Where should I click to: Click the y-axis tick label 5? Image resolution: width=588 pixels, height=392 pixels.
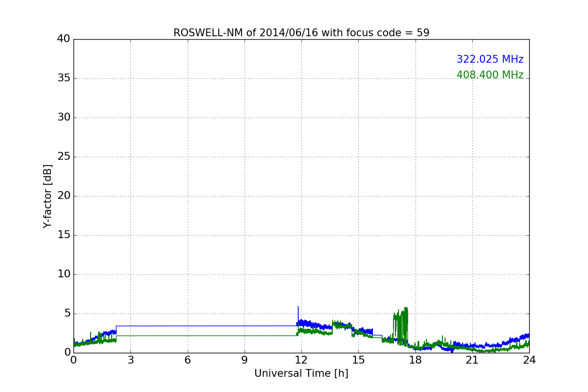(x=67, y=314)
